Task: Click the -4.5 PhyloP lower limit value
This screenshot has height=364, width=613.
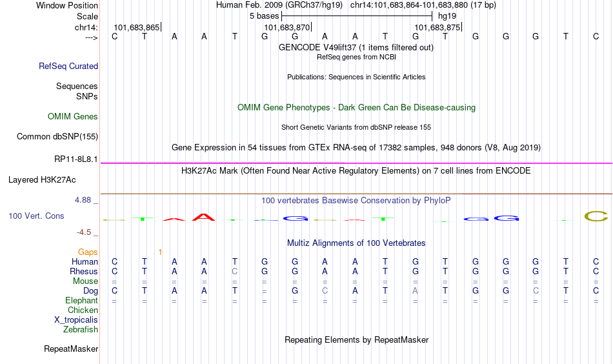Action: tap(84, 232)
